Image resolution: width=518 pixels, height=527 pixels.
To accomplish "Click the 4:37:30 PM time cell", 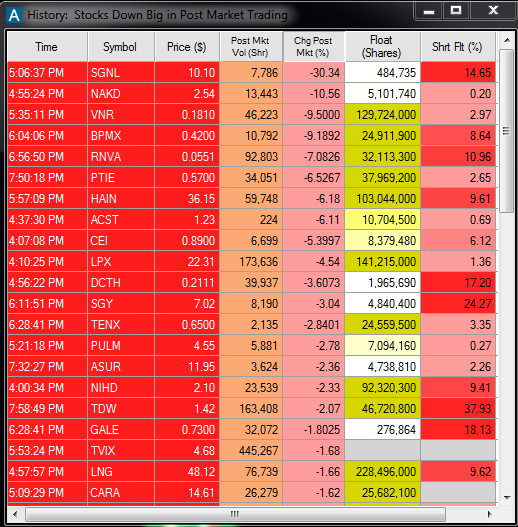I will 47,219.
